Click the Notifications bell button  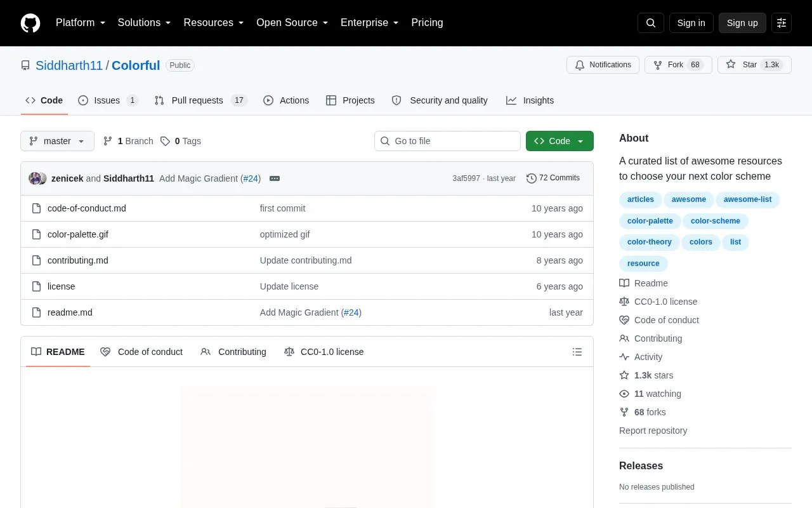coord(603,65)
